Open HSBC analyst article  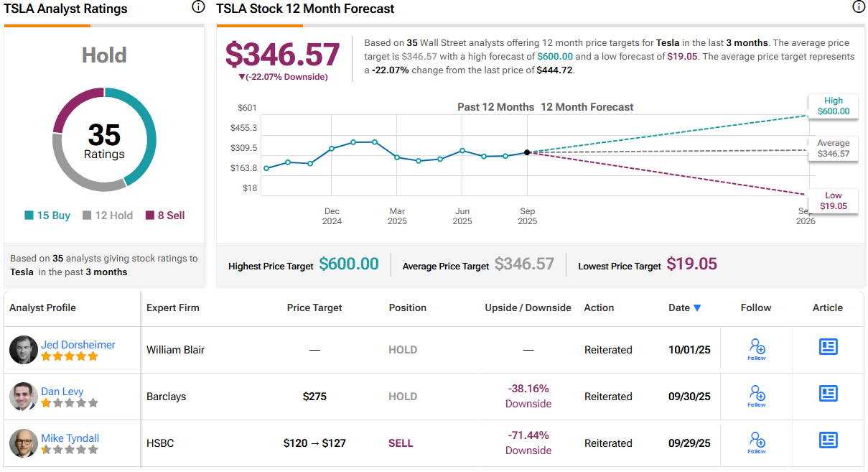click(828, 440)
